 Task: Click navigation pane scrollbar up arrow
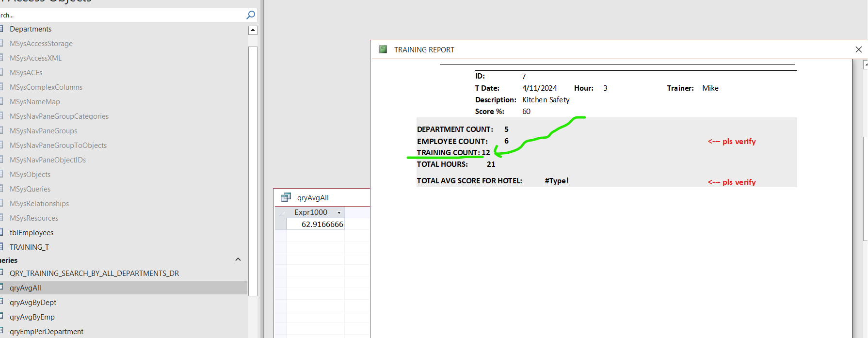253,30
